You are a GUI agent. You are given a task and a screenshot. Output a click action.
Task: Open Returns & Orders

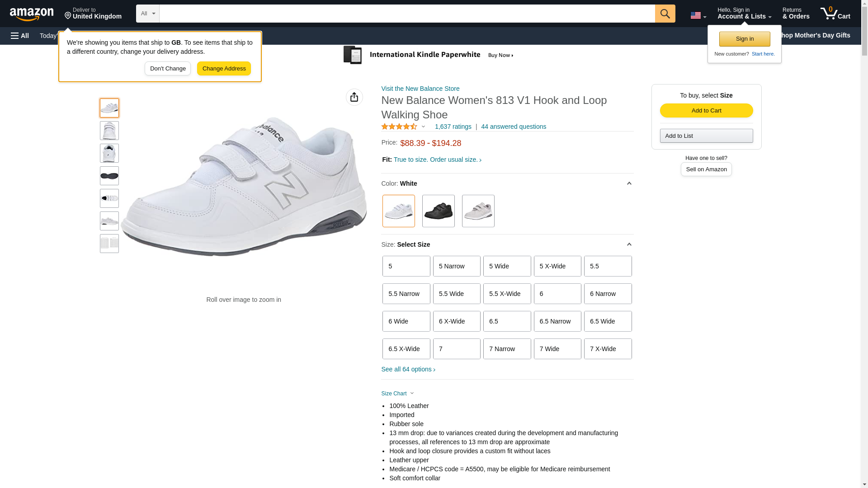tap(796, 14)
